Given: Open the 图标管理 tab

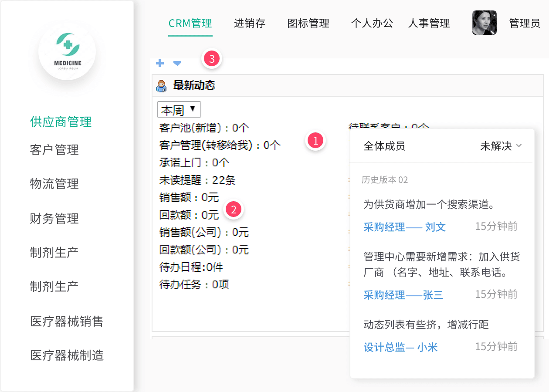Looking at the screenshot, I should tap(308, 23).
